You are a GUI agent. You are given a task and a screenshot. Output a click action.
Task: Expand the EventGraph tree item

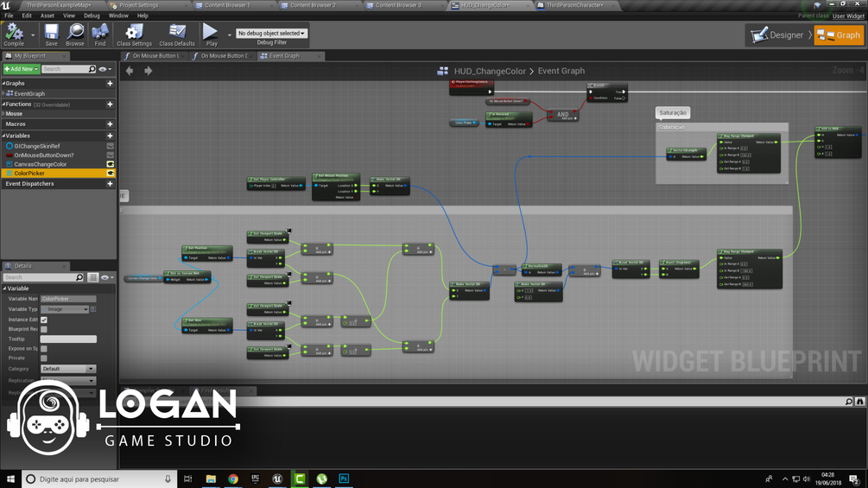coord(3,93)
